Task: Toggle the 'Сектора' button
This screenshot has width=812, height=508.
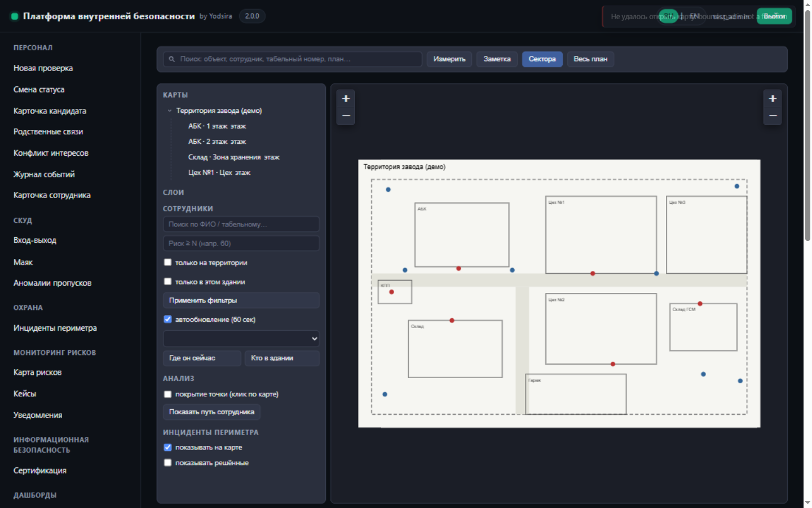Action: click(542, 59)
